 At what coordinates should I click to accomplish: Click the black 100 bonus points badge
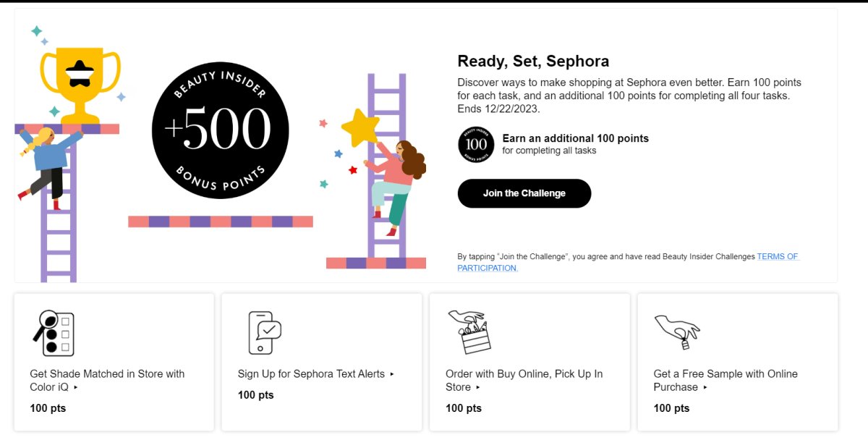point(476,144)
